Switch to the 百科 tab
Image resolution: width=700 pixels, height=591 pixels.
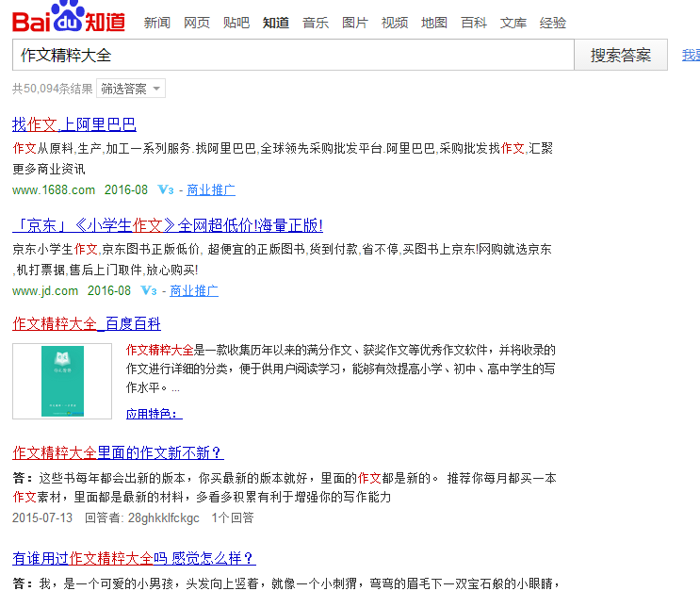click(474, 23)
